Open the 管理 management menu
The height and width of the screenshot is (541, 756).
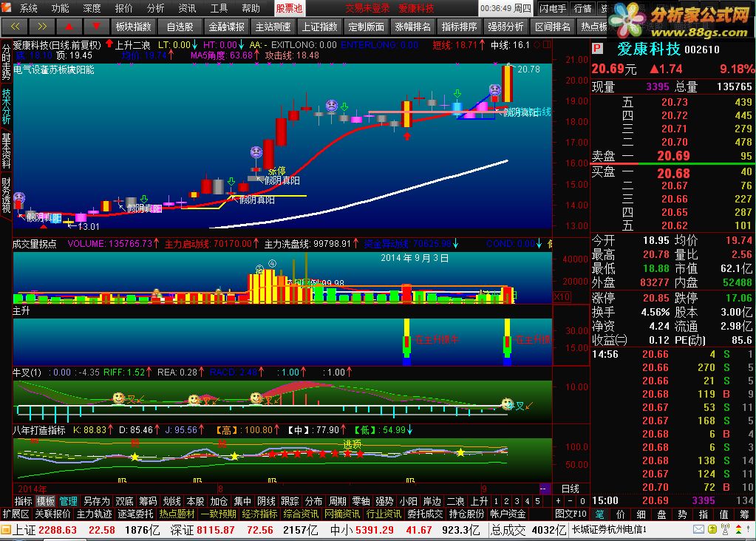pyautogui.click(x=69, y=501)
